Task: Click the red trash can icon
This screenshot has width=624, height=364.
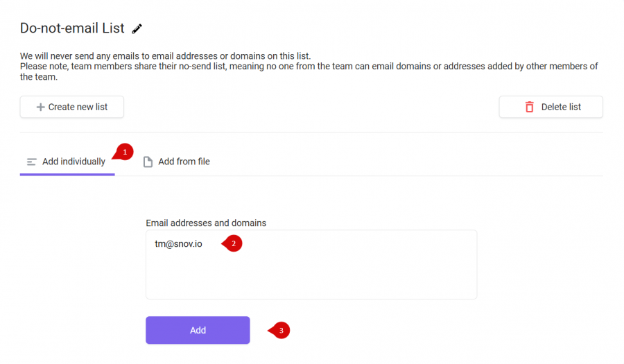Action: pos(529,107)
